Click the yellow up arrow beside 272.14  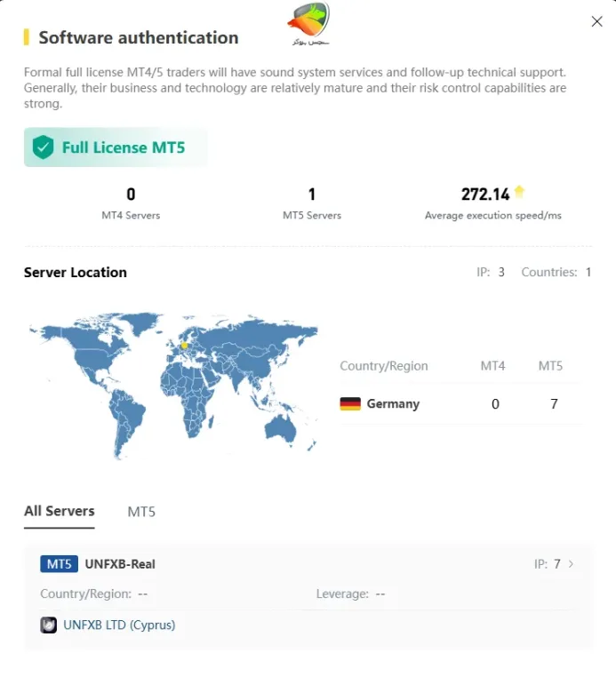pyautogui.click(x=520, y=192)
